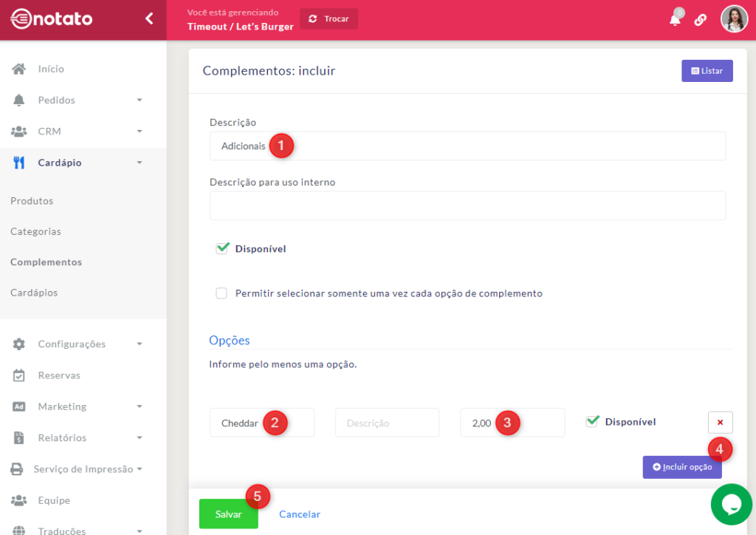The image size is (756, 535).
Task: Click the Início home icon
Action: click(19, 69)
